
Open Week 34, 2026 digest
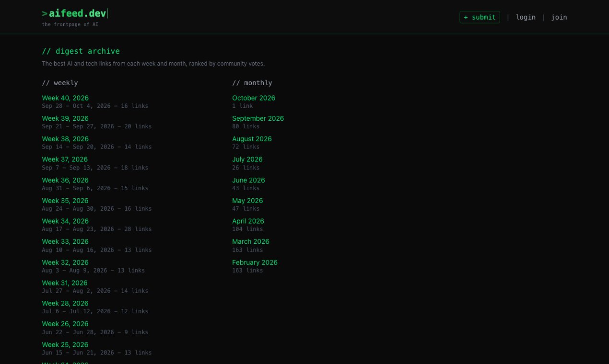[x=65, y=221]
